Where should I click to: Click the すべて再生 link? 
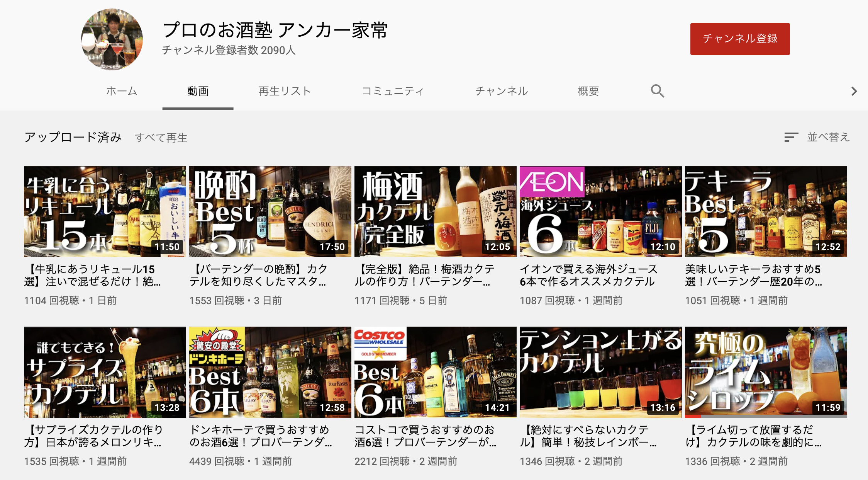pos(161,138)
